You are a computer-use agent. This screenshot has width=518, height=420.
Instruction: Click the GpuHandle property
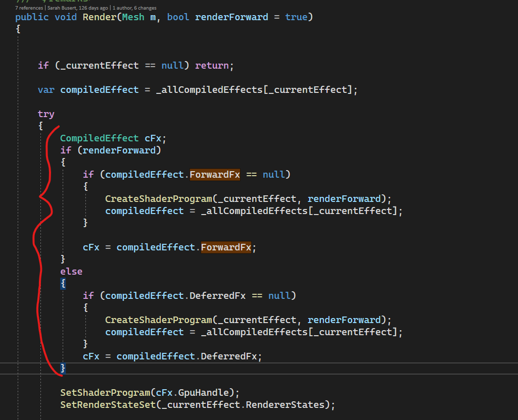203,393
